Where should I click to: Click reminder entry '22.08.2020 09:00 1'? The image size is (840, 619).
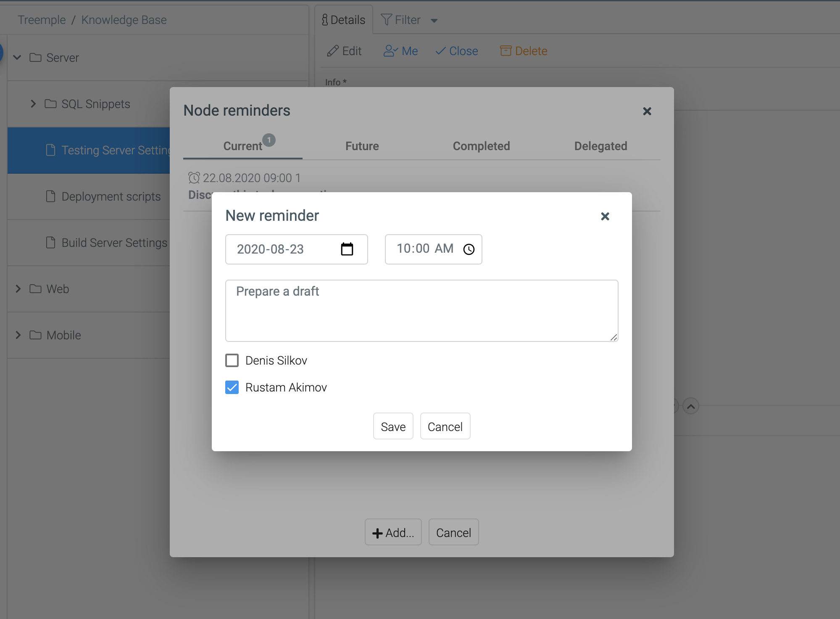252,178
